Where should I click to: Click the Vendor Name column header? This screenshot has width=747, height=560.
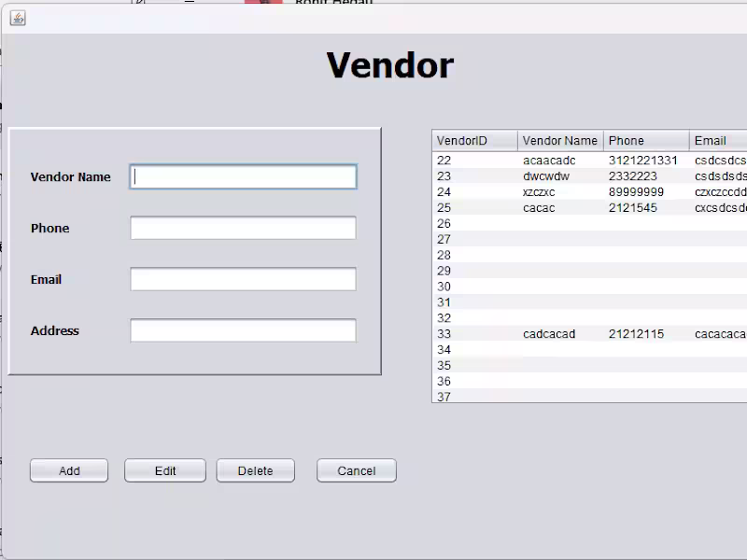pyautogui.click(x=561, y=141)
